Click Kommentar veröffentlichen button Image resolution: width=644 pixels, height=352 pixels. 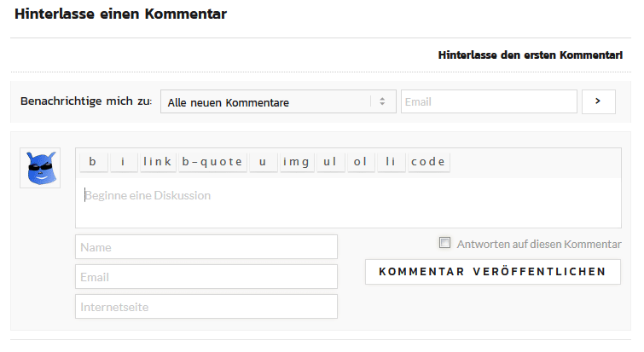pyautogui.click(x=492, y=272)
